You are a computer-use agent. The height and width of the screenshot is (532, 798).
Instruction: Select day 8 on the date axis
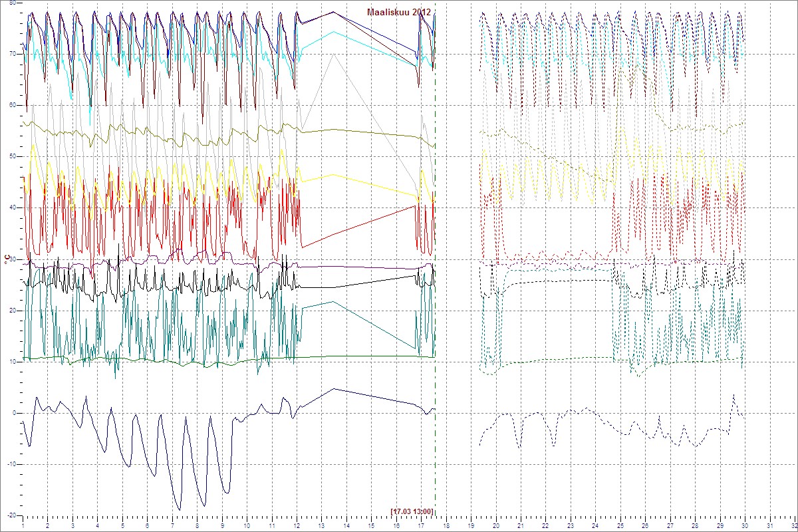(197, 525)
